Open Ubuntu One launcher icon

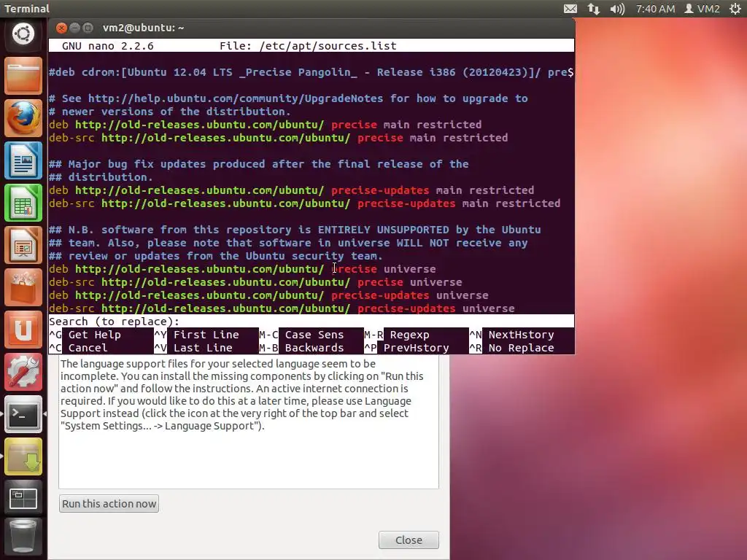23,330
